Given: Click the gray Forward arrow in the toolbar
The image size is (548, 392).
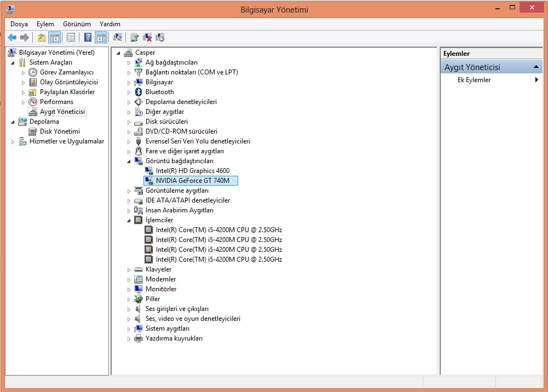Looking at the screenshot, I should 25,37.
